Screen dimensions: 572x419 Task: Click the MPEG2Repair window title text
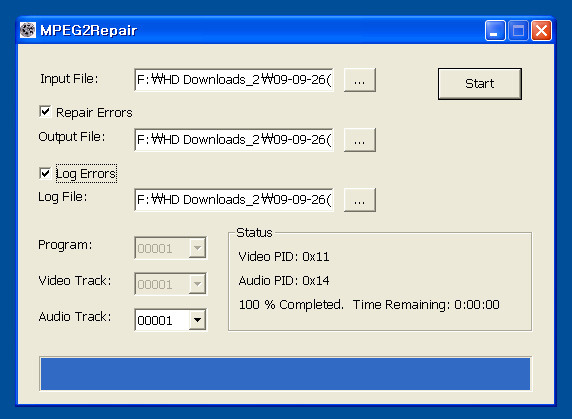click(x=89, y=30)
